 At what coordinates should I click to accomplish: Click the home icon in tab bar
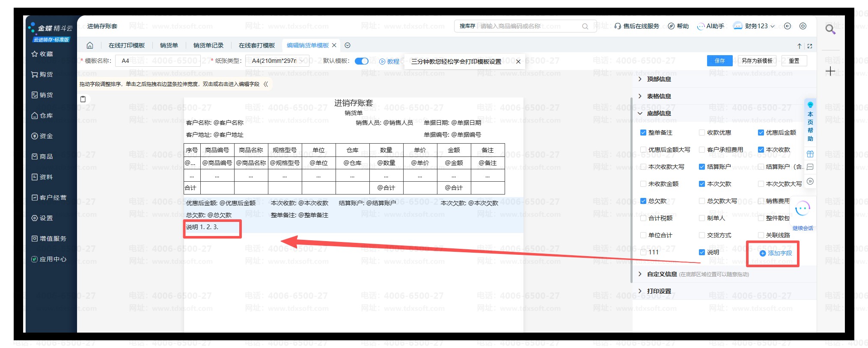pyautogui.click(x=90, y=45)
